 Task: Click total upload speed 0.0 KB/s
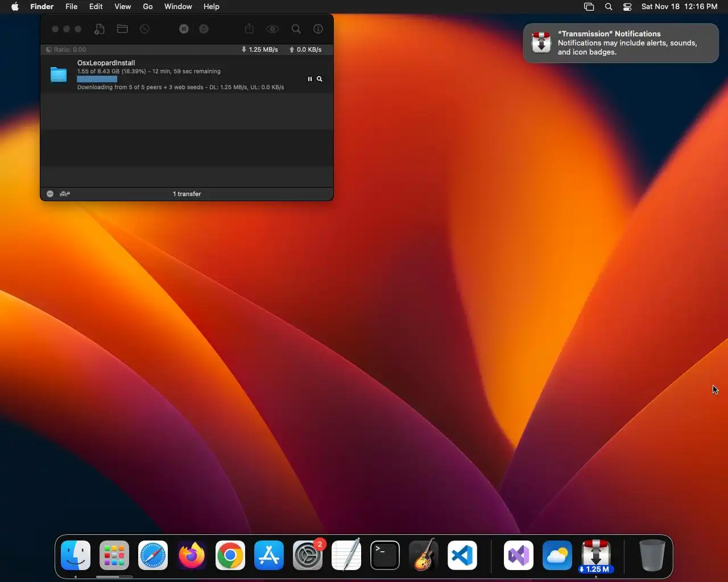pos(305,49)
